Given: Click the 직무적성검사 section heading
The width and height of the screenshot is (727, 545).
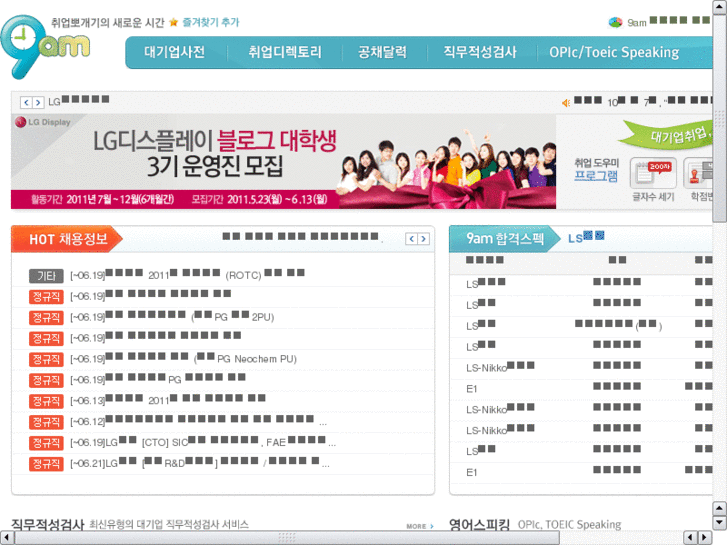Looking at the screenshot, I should pyautogui.click(x=47, y=524).
